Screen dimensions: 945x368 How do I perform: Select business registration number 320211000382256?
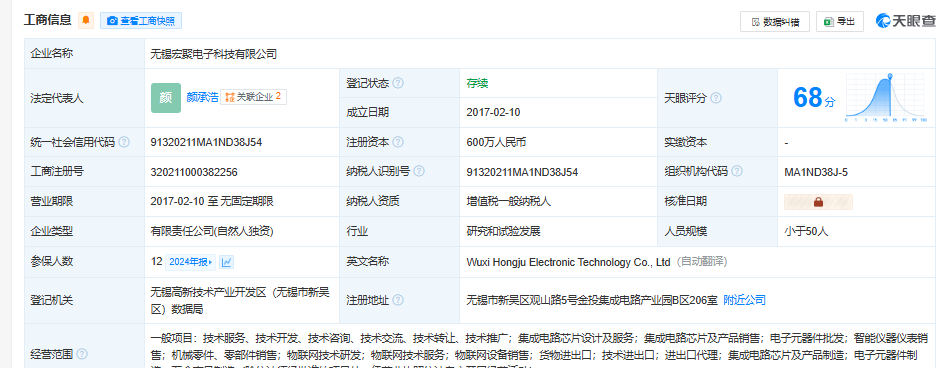(x=194, y=172)
